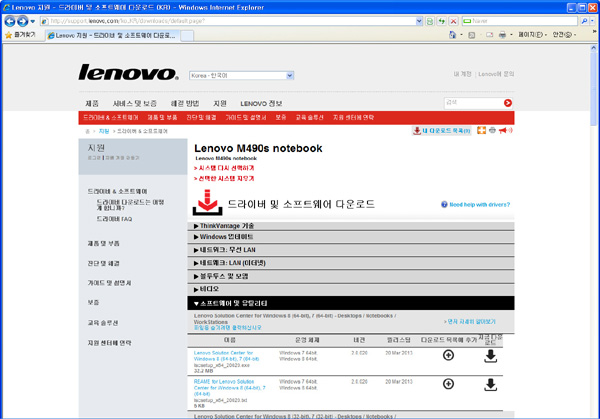Click the page print icon near download list

coord(492,130)
